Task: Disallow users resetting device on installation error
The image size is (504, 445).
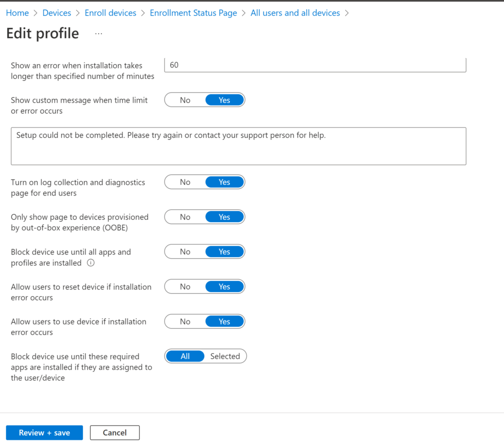Action: pyautogui.click(x=185, y=287)
